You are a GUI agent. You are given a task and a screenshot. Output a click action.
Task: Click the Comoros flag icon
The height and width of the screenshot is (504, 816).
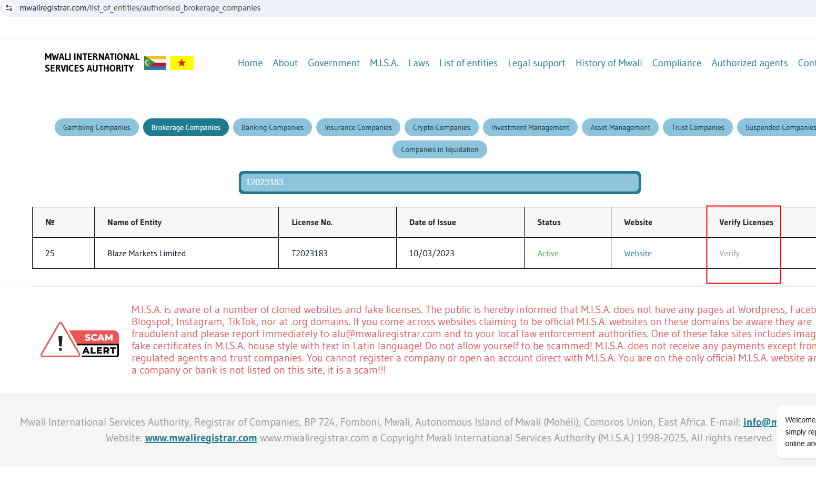155,63
